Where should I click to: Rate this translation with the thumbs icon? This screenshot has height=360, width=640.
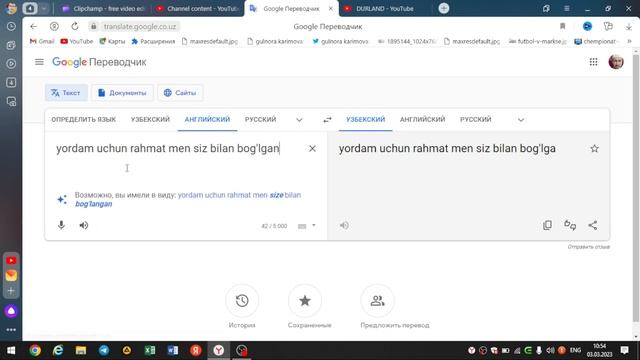(x=570, y=225)
